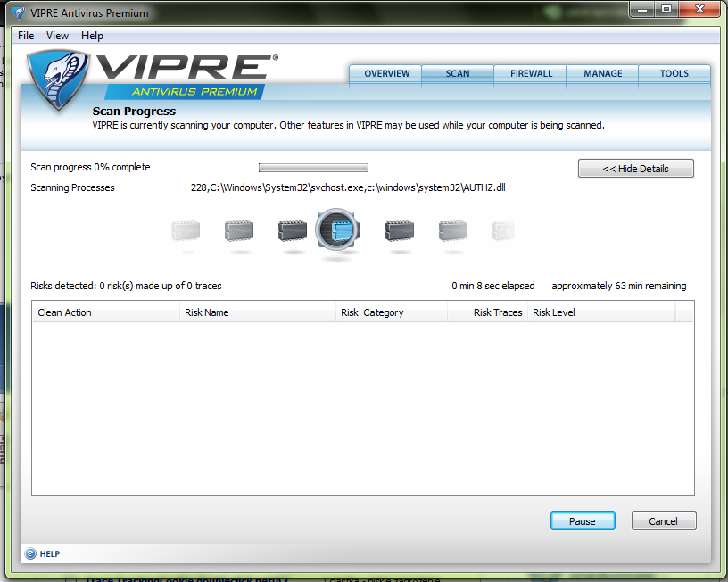The height and width of the screenshot is (582, 728).
Task: Sort by Risk Level column
Action: click(601, 312)
